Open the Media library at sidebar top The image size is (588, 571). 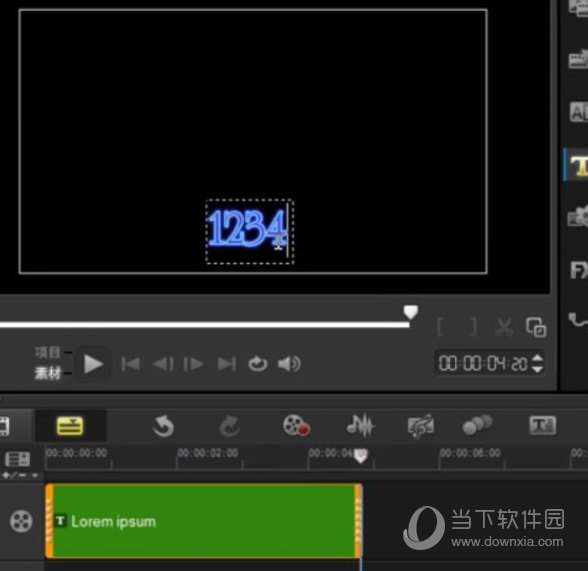tap(579, 7)
